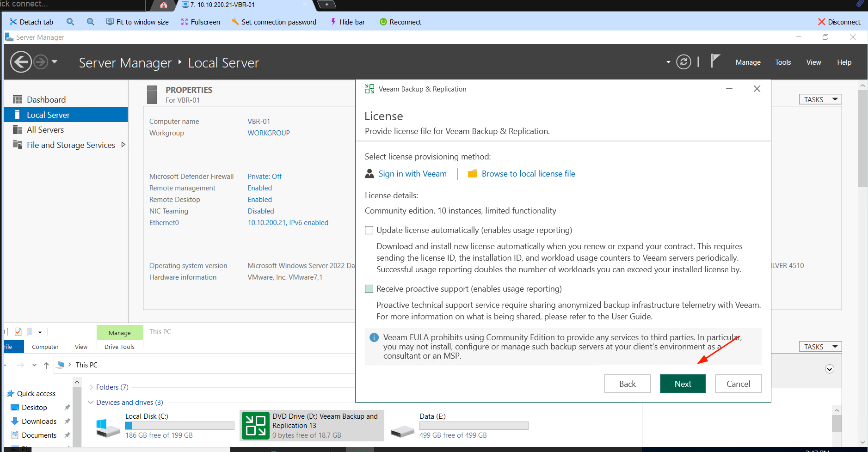Click Hide bar lightning icon
Viewport: 868px width, 452px height.
pyautogui.click(x=333, y=22)
